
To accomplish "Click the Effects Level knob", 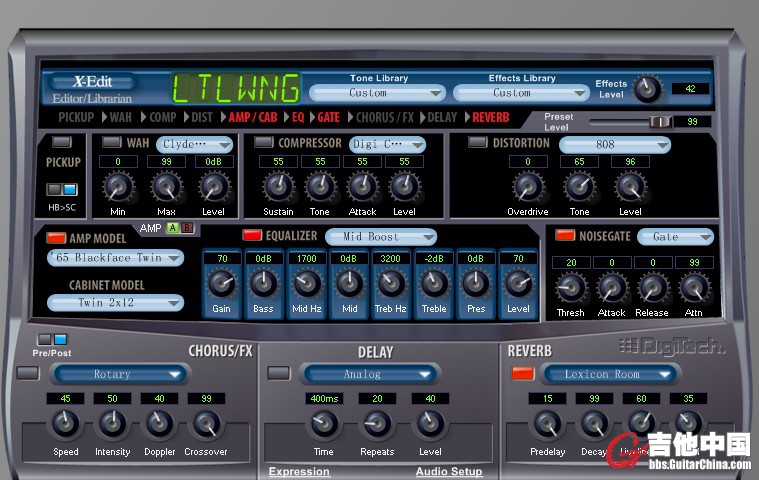I will tap(648, 89).
